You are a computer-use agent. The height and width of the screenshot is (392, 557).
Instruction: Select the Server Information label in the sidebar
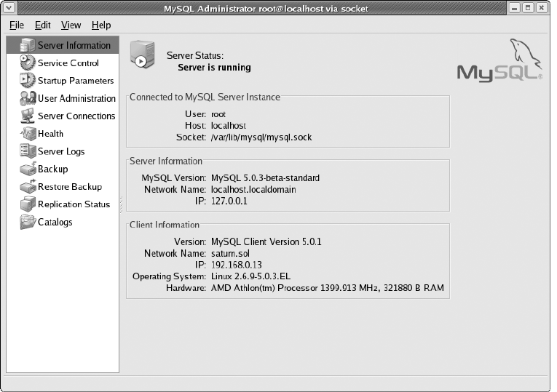click(74, 45)
